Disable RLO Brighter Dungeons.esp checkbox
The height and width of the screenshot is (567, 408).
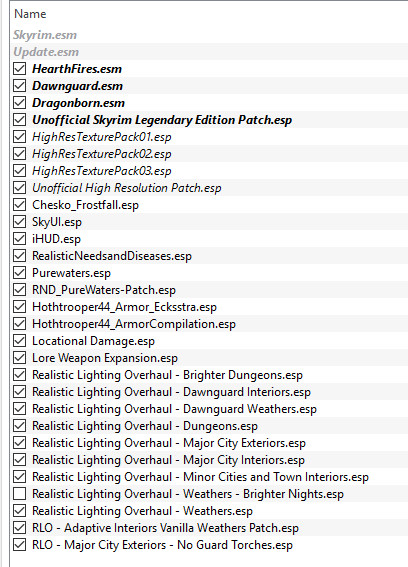20,375
